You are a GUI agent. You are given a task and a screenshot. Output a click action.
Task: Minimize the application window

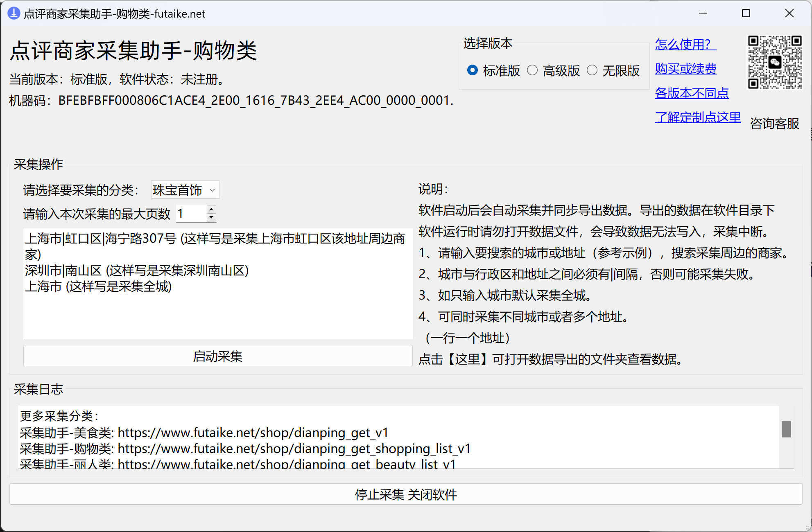point(703,14)
